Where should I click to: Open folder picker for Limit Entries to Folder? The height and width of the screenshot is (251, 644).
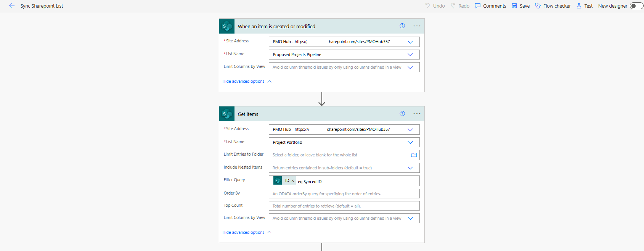tap(414, 155)
